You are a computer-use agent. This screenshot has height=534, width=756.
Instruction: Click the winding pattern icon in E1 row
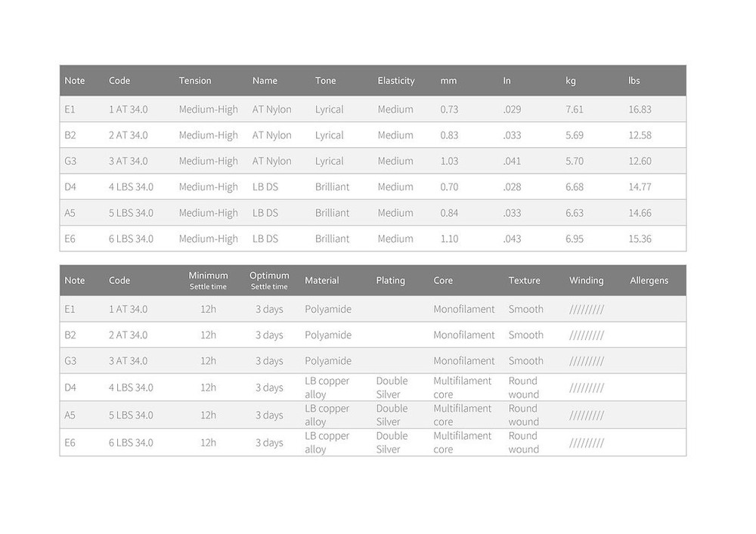point(587,310)
